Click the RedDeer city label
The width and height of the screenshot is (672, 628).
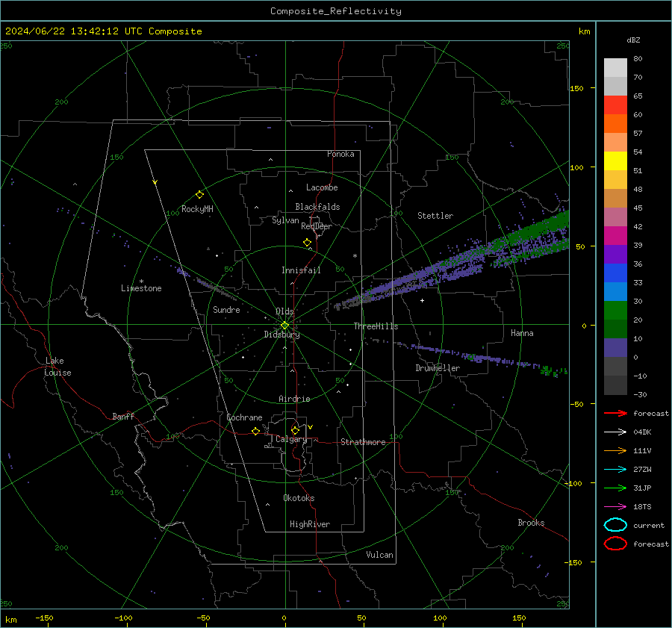pyautogui.click(x=317, y=226)
